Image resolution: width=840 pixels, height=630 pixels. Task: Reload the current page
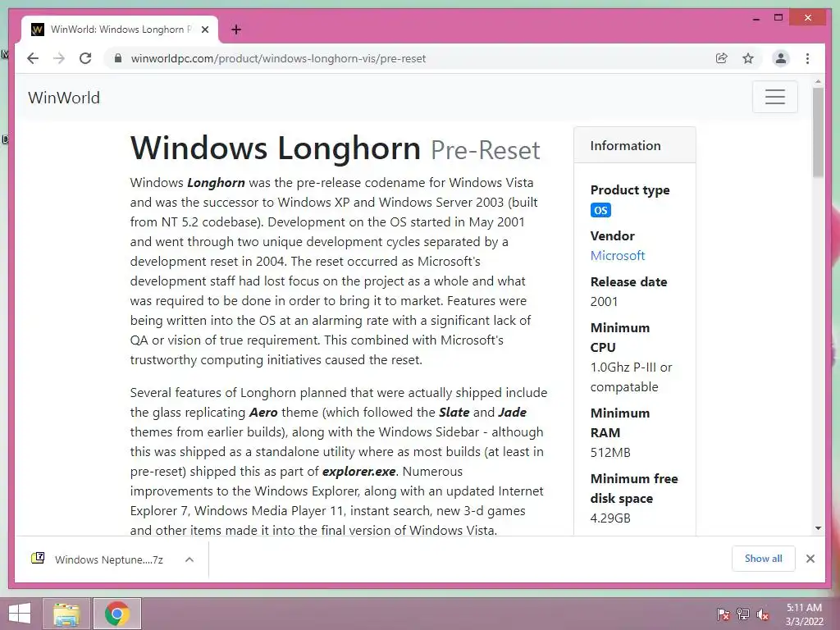click(x=85, y=58)
